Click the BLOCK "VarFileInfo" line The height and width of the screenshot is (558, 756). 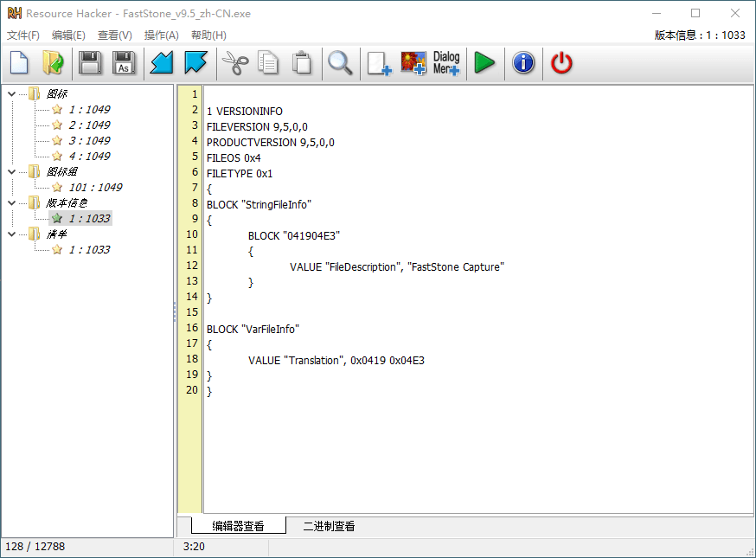pos(253,330)
